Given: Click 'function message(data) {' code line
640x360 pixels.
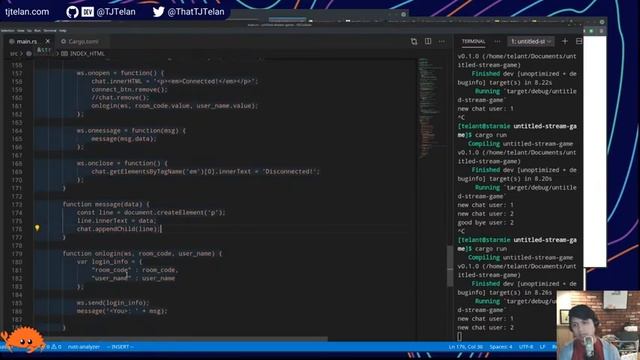Looking at the screenshot, I should (106, 204).
